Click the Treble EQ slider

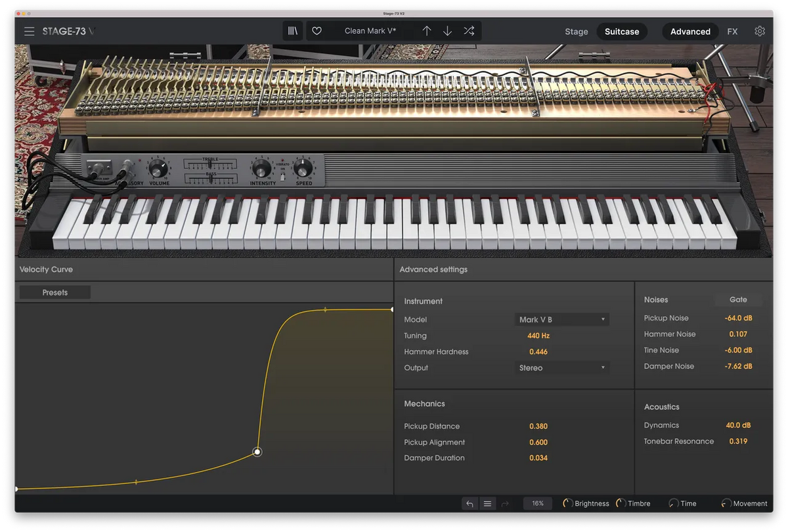point(209,165)
